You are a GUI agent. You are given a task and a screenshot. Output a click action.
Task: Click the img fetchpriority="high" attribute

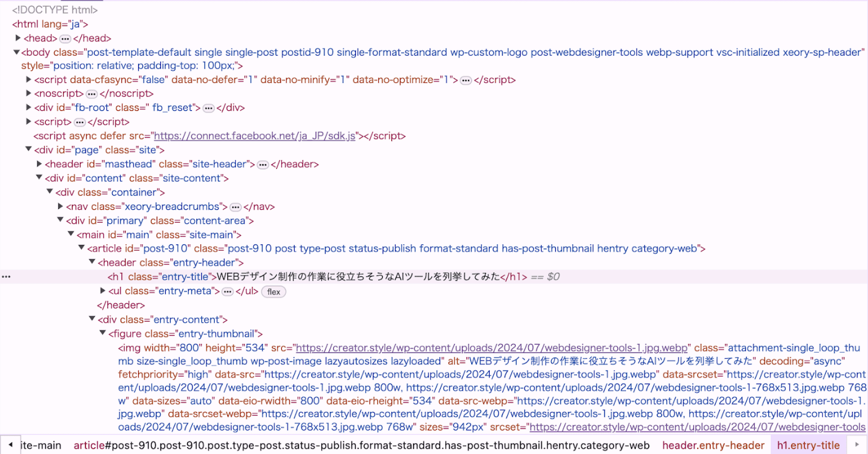pyautogui.click(x=166, y=374)
